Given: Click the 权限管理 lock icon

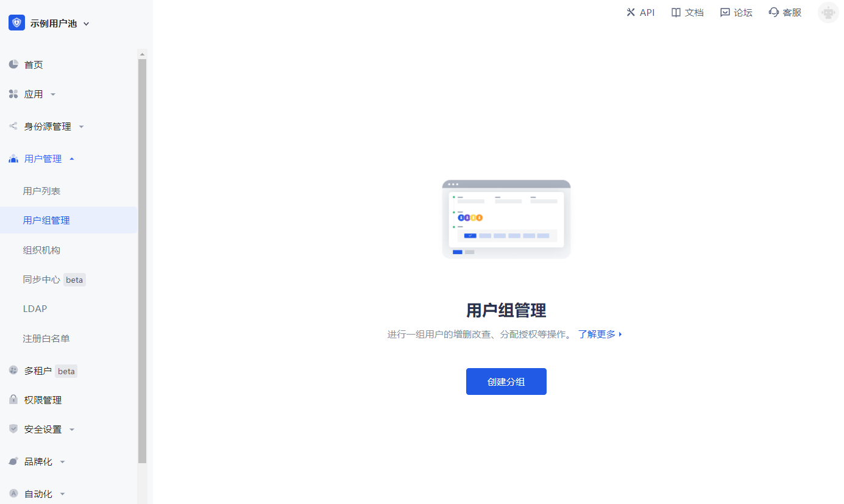Looking at the screenshot, I should [x=13, y=400].
